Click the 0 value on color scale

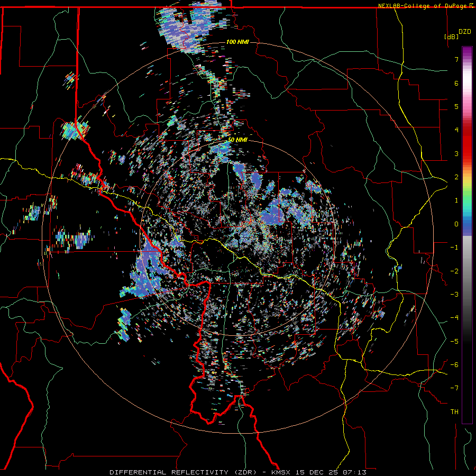(456, 224)
